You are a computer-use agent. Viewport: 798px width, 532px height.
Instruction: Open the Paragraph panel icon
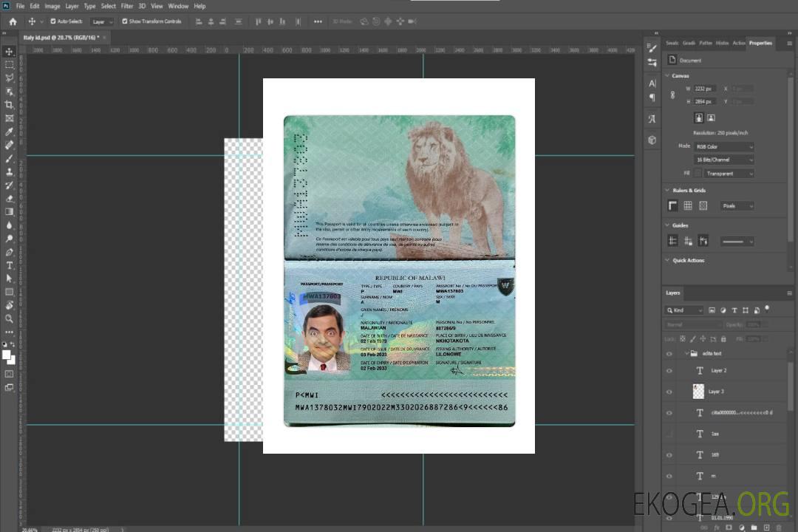[652, 98]
